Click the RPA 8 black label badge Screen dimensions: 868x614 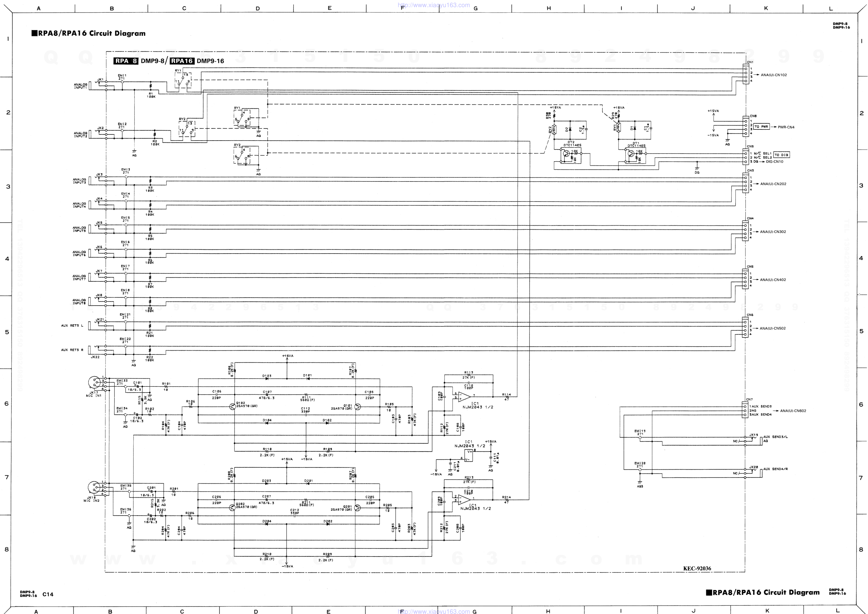(x=126, y=61)
